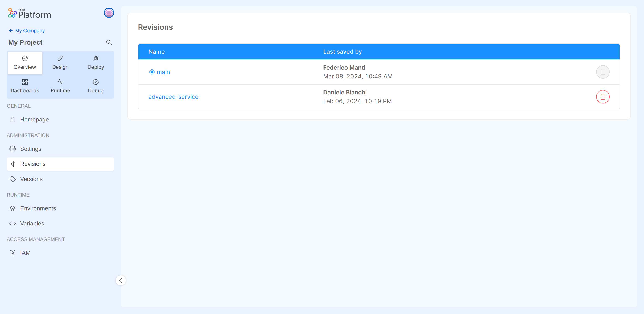Open the project search magnifier
The width and height of the screenshot is (644, 314).
[x=109, y=42]
